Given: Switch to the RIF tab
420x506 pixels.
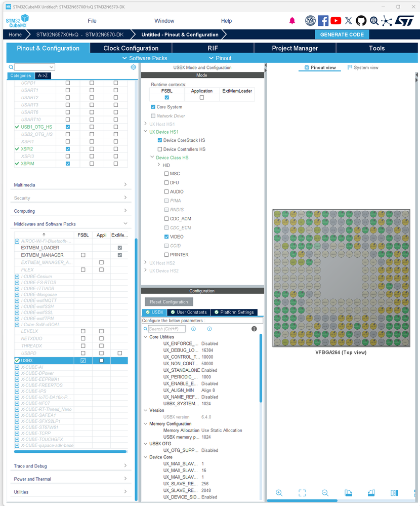Looking at the screenshot, I should [x=213, y=48].
